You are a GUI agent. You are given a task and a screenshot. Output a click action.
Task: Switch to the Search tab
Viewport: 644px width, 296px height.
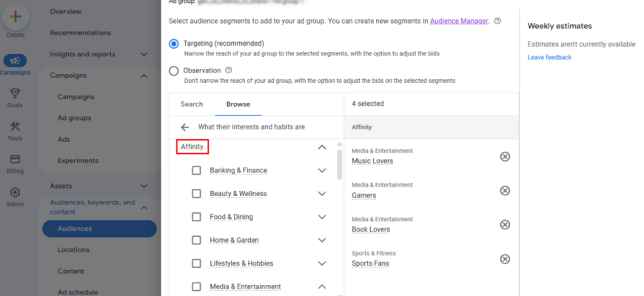click(192, 104)
